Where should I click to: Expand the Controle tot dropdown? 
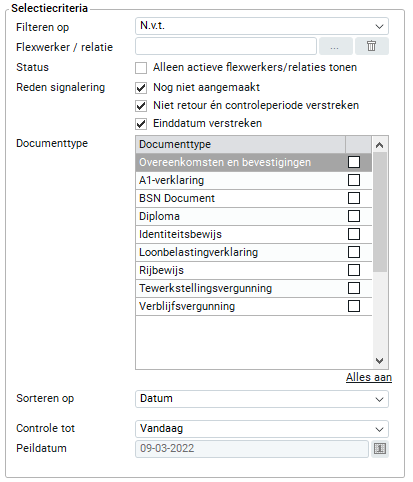262,429
